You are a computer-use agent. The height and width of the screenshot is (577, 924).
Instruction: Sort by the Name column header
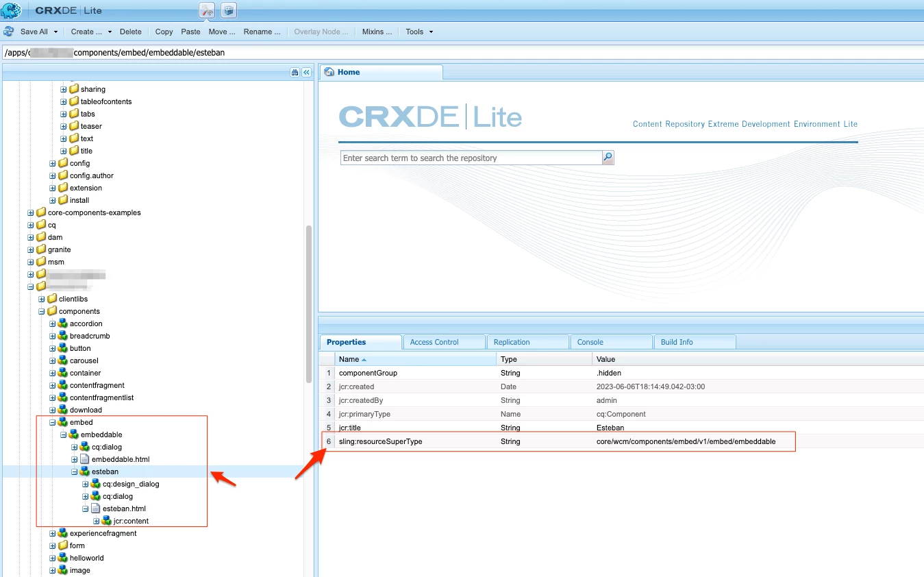coord(416,359)
